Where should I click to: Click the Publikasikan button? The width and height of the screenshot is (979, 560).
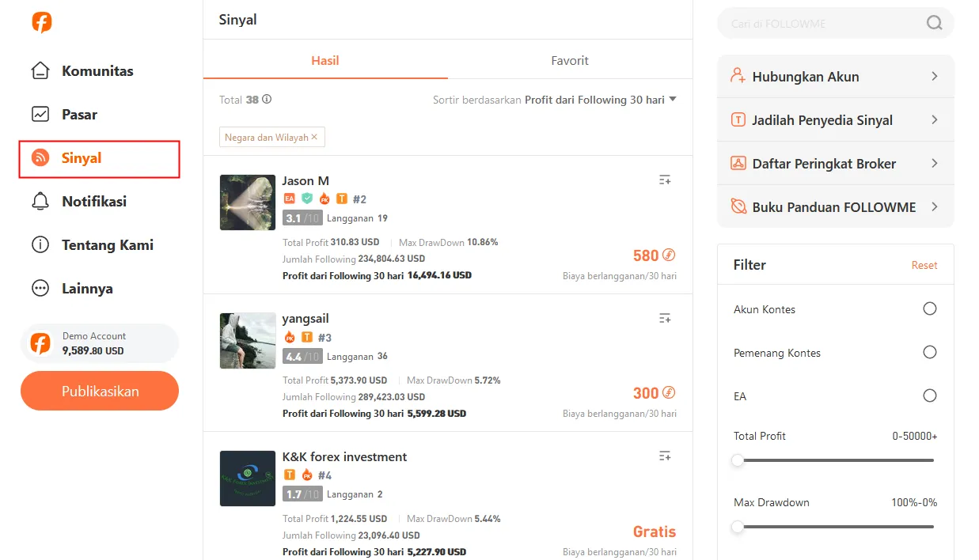(x=100, y=391)
